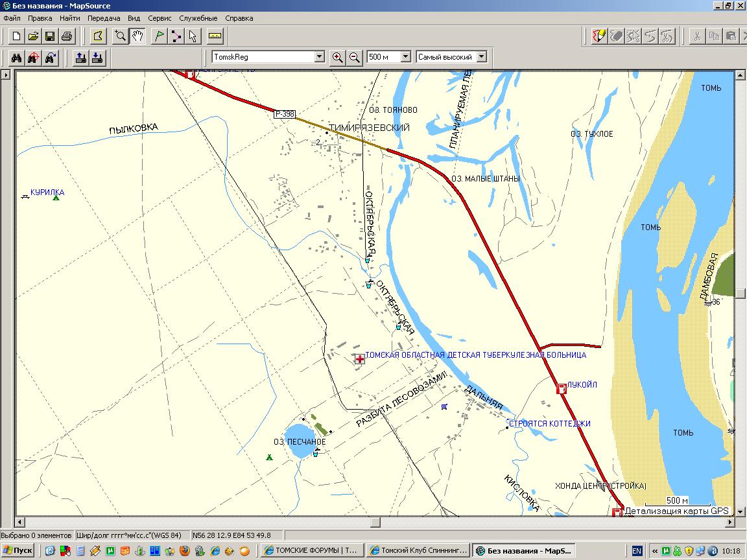Click the Пуск start button
Image resolution: width=747 pixels, height=560 pixels.
point(18,551)
